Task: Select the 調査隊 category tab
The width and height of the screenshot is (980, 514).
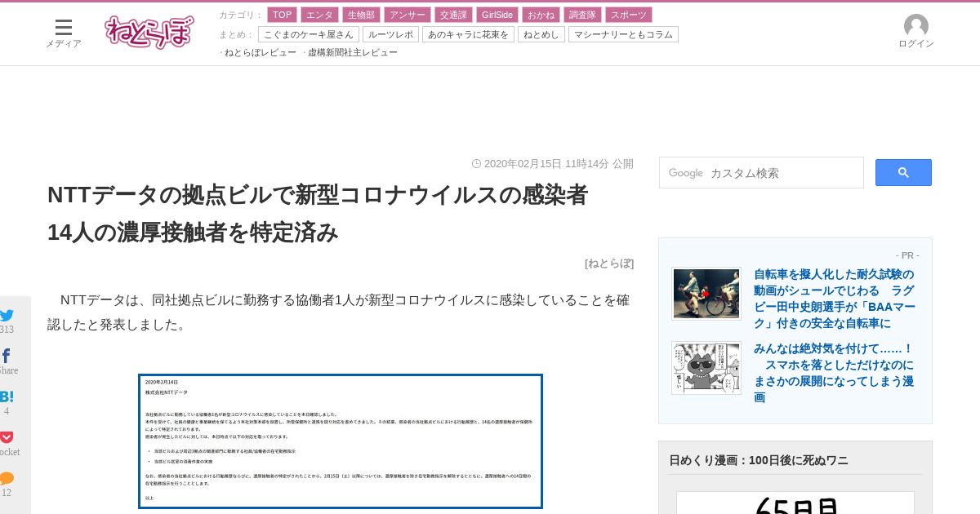Action: pos(583,15)
